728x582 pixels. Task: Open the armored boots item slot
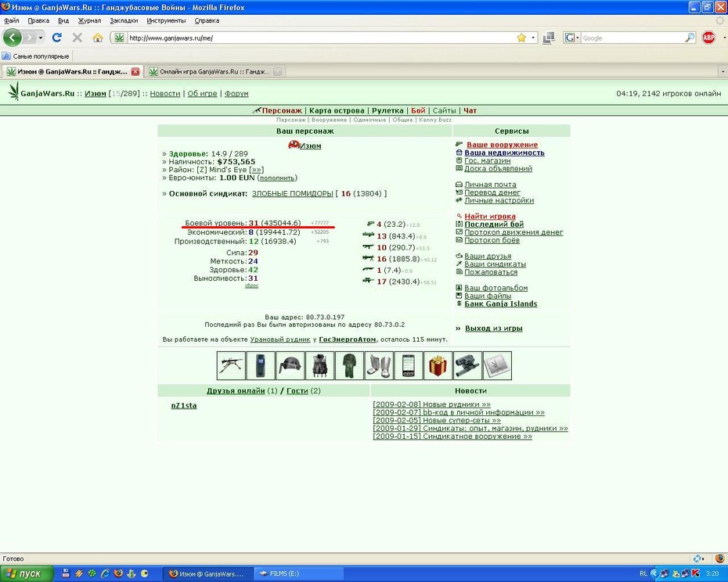point(379,365)
